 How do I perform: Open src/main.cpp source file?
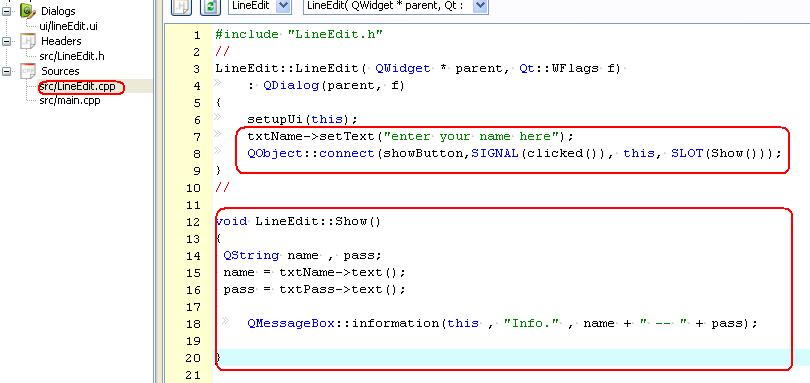(70, 100)
